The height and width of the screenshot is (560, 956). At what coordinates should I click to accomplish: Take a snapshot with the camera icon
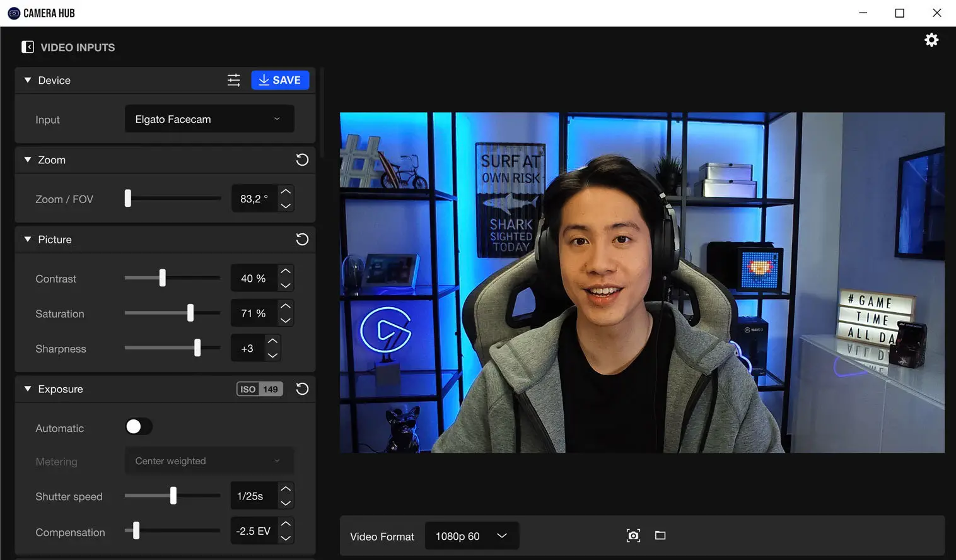coord(633,535)
